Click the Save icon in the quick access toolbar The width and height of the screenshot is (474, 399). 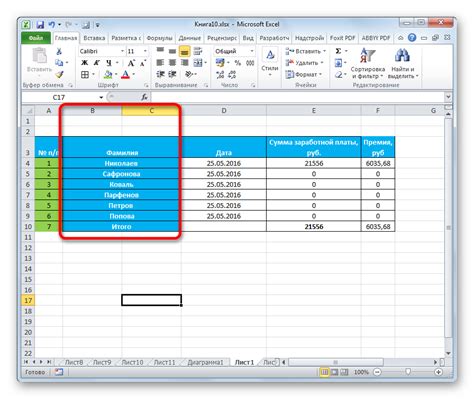pyautogui.click(x=40, y=25)
